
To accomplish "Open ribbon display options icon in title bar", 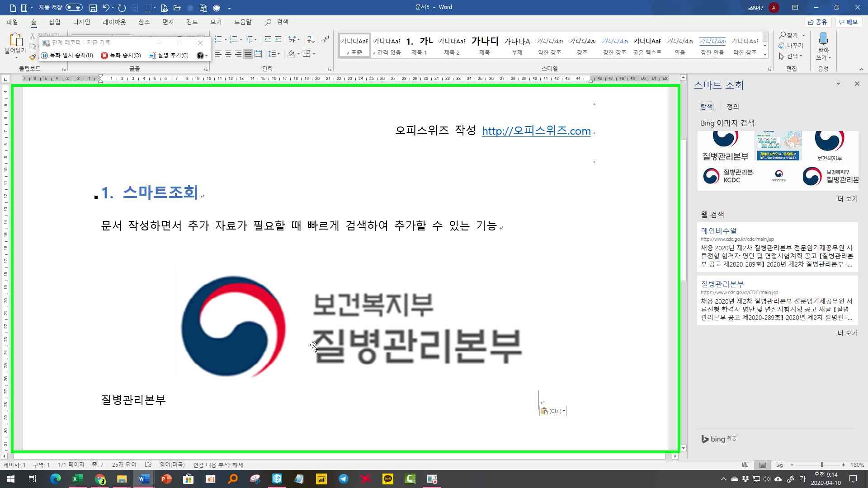I will click(x=795, y=8).
